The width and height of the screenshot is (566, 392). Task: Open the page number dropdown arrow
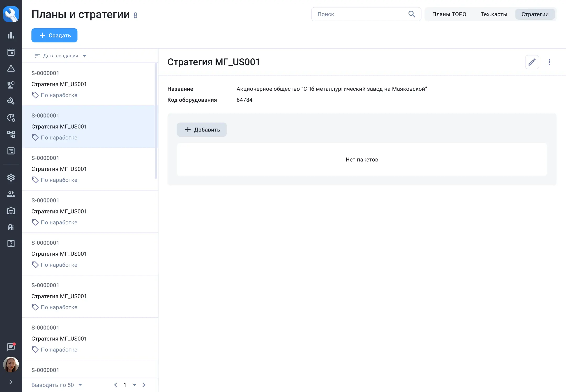pyautogui.click(x=134, y=385)
